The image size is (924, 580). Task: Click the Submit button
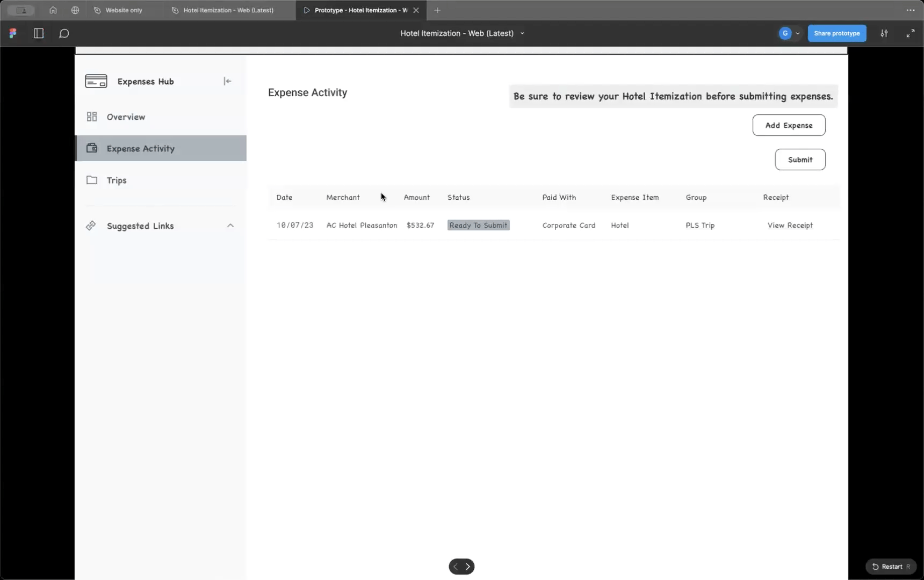(800, 160)
